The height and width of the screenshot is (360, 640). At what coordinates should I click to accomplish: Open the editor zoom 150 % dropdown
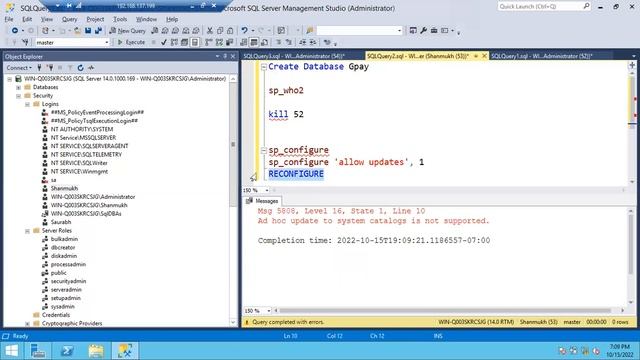click(267, 190)
